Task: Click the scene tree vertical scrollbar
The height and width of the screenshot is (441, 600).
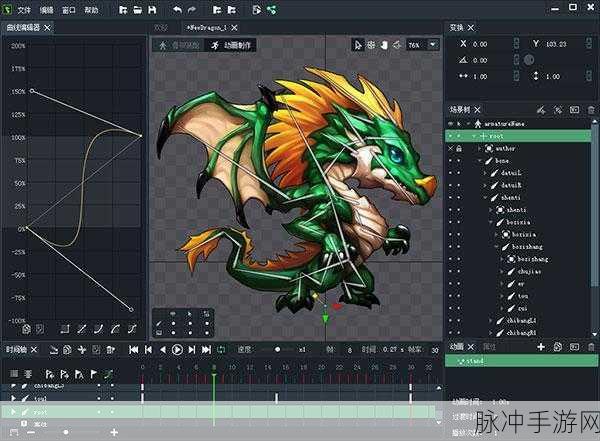Action: point(595,203)
